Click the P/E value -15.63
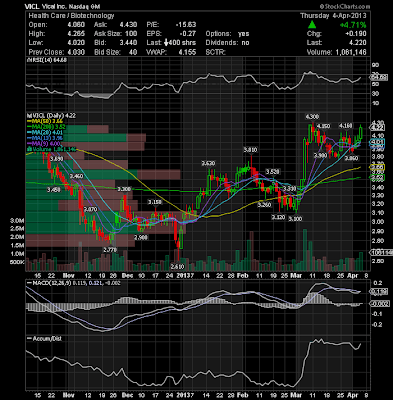This screenshot has width=393, height=400. (185, 25)
